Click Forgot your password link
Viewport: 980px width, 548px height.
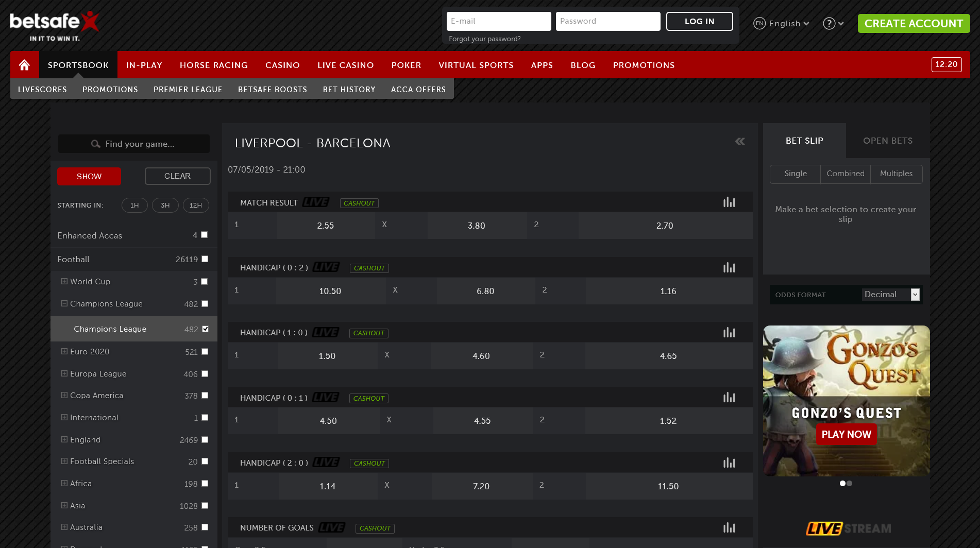[484, 39]
